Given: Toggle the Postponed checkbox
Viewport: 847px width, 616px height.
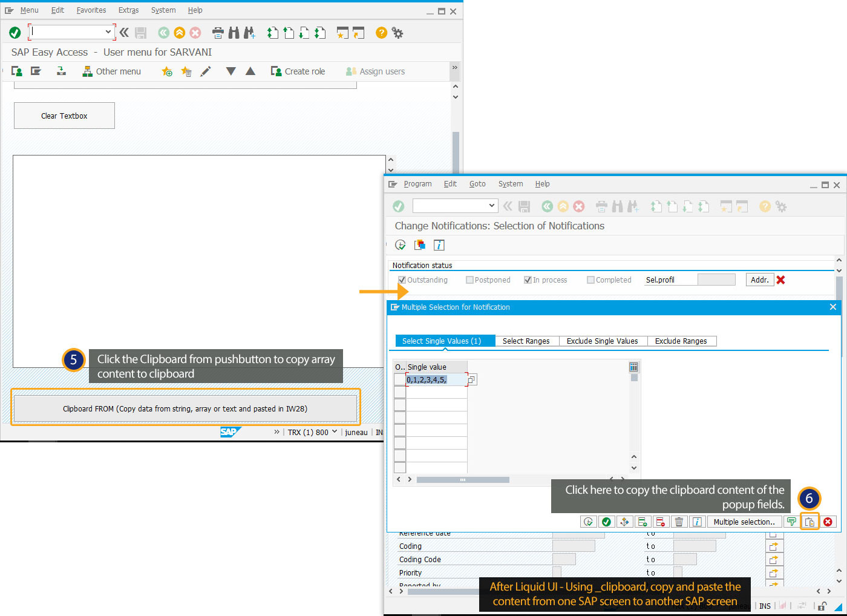Looking at the screenshot, I should coord(469,280).
